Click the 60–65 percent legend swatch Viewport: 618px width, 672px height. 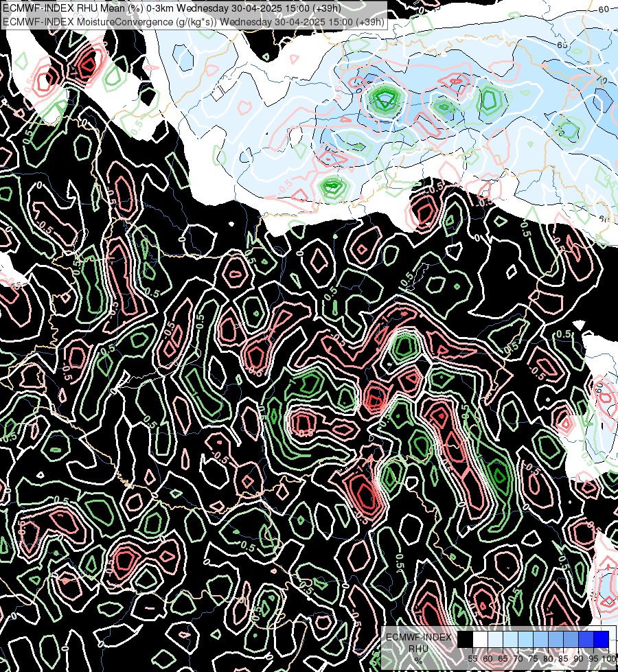point(495,639)
